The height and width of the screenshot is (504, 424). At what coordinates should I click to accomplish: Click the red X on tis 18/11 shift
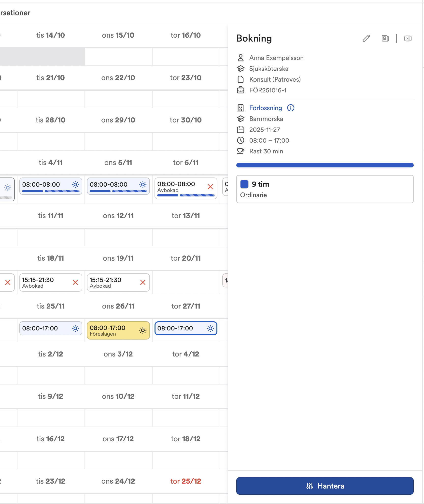(x=75, y=282)
